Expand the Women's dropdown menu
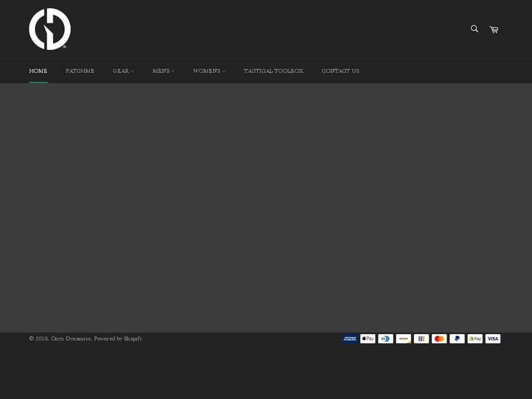Viewport: 532px width, 399px height. click(209, 71)
